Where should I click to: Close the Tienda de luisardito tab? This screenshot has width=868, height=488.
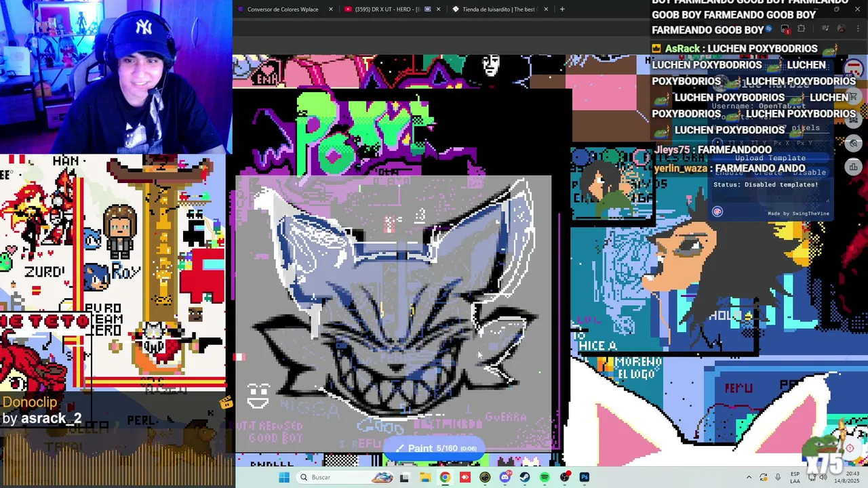click(x=547, y=9)
